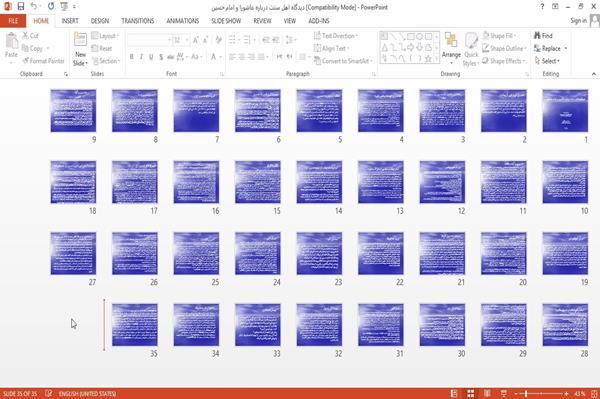The width and height of the screenshot is (600, 399).
Task: Switch to the SLIDE SHOW tab
Action: pos(226,21)
